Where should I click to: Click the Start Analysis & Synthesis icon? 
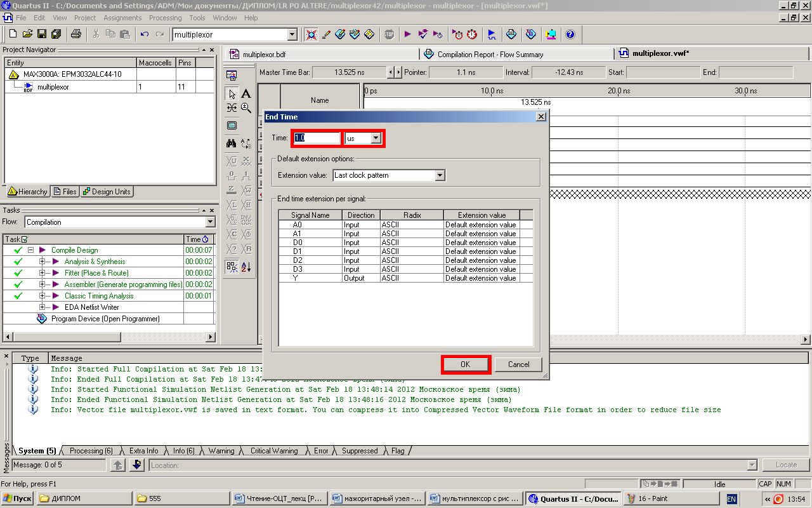(x=422, y=34)
